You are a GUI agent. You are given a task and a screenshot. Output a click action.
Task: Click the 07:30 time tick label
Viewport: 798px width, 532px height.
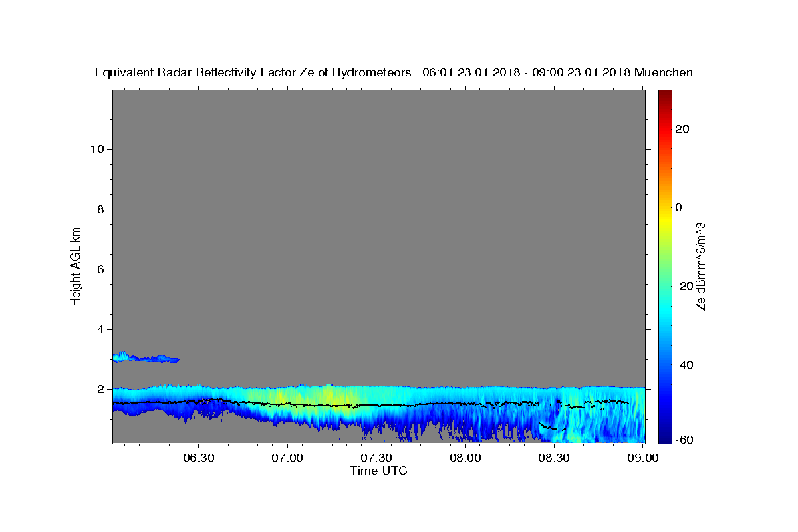(376, 458)
